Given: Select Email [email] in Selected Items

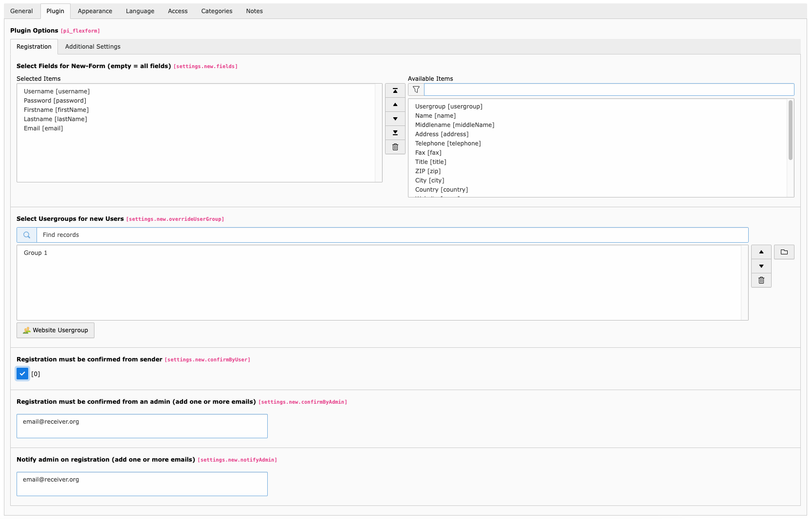Looking at the screenshot, I should [43, 128].
